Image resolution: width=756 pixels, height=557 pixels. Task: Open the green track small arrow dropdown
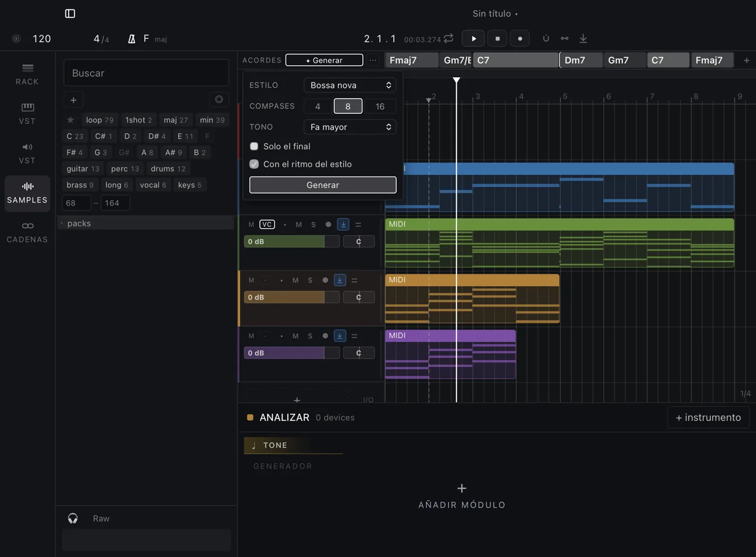285,225
